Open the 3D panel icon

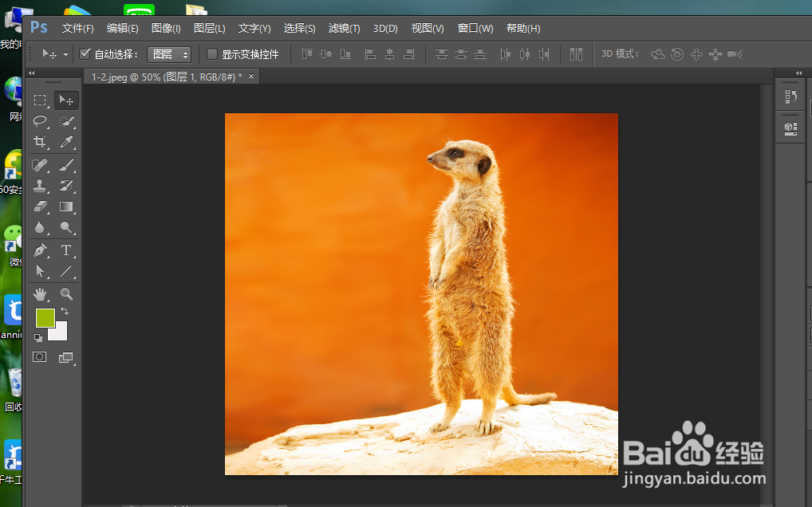point(790,129)
